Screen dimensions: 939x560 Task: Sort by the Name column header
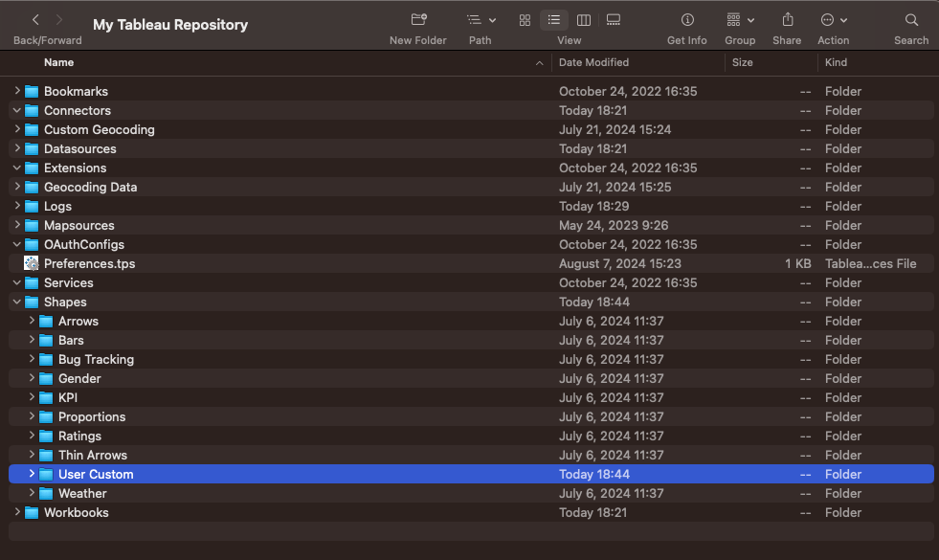[x=58, y=62]
